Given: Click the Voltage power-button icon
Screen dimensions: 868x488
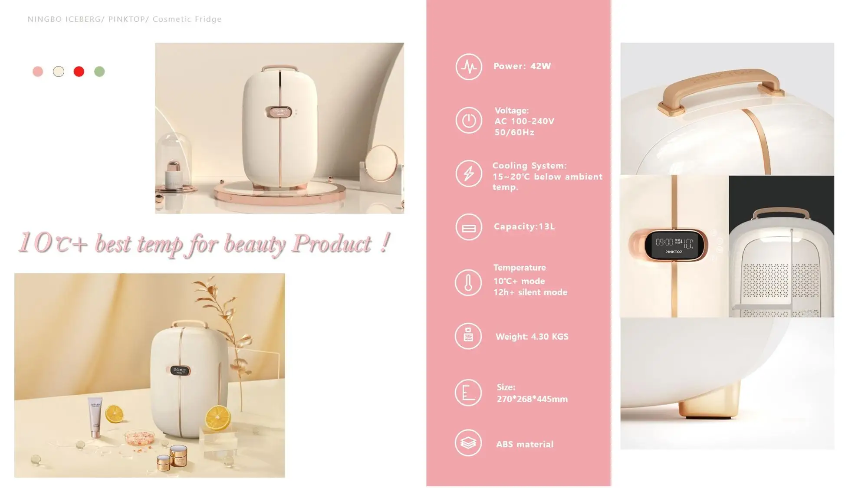Looking at the screenshot, I should (469, 120).
